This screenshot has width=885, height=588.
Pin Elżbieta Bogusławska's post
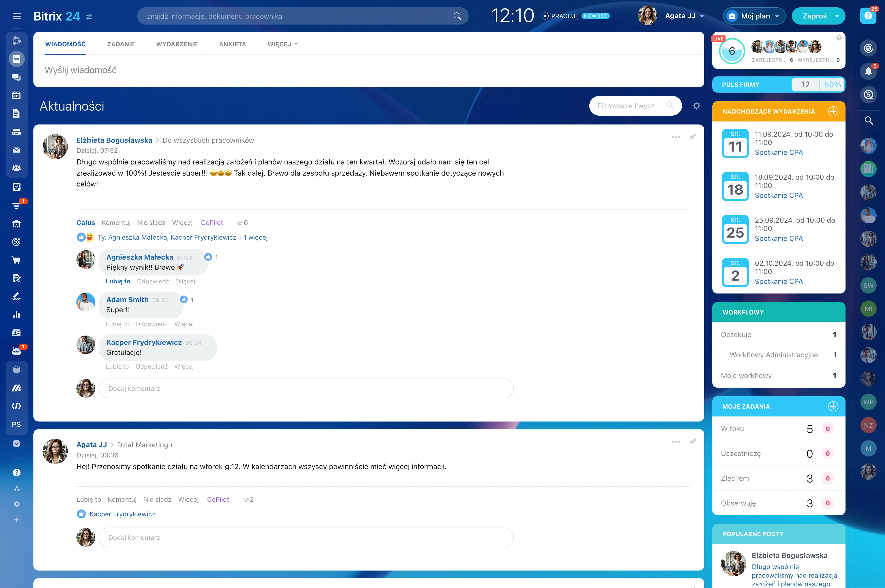coord(693,137)
